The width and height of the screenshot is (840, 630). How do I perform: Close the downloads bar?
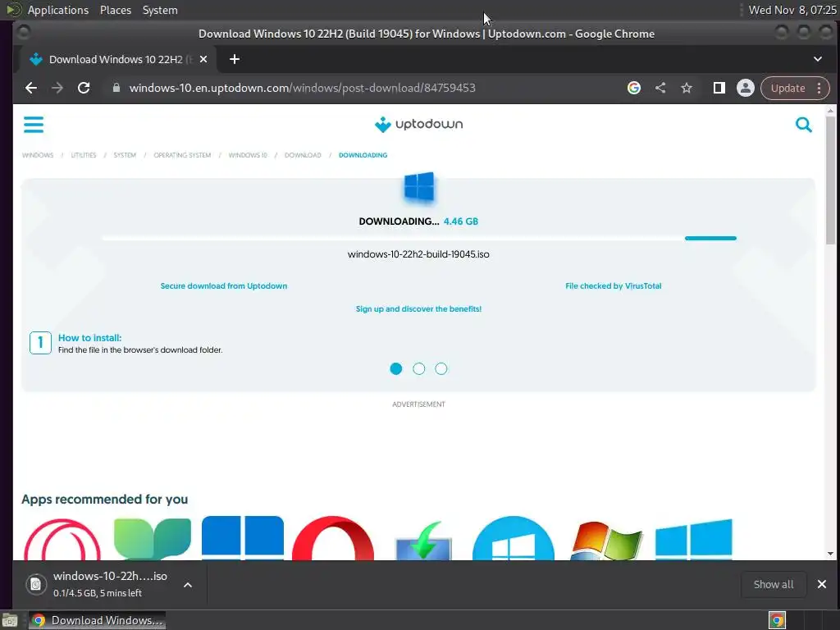[822, 584]
